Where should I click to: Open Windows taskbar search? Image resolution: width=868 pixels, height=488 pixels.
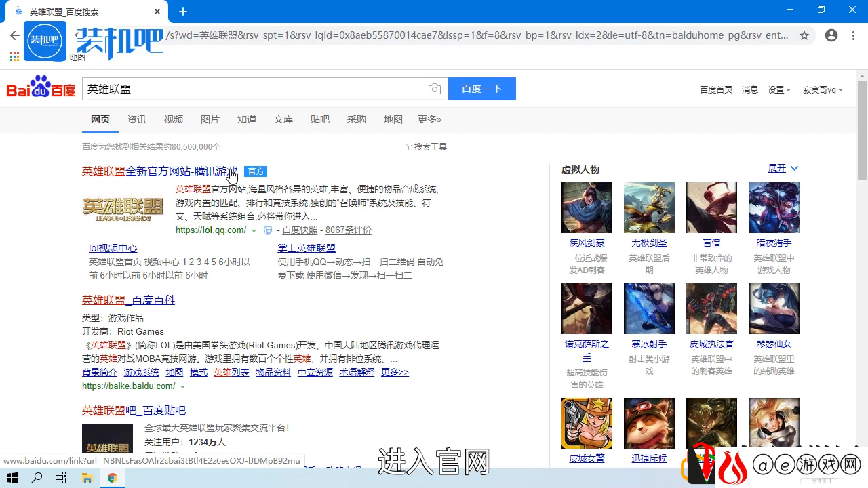[37, 478]
